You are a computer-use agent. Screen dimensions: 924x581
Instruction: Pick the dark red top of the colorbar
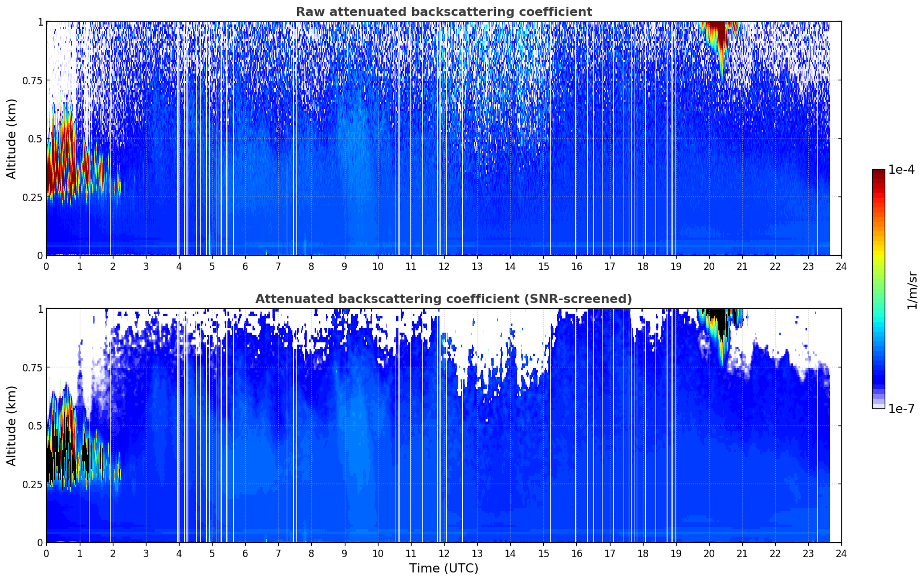pyautogui.click(x=878, y=174)
